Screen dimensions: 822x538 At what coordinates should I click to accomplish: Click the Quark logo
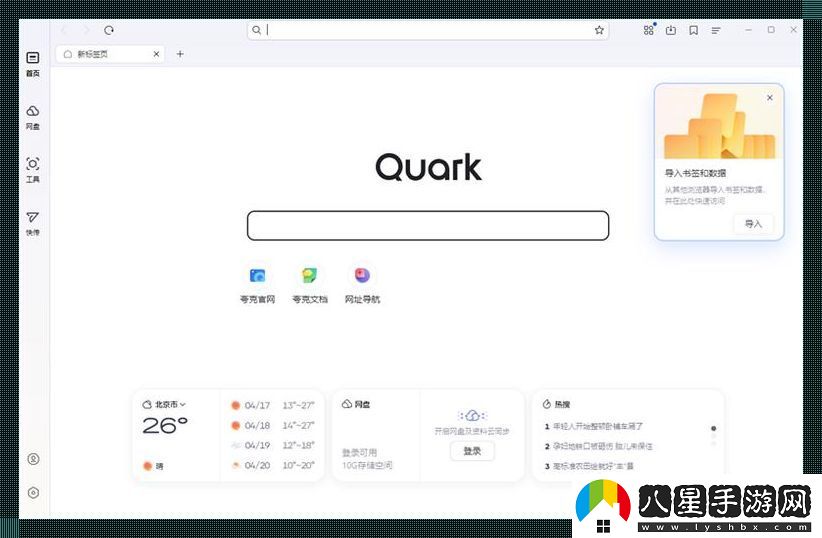point(428,168)
